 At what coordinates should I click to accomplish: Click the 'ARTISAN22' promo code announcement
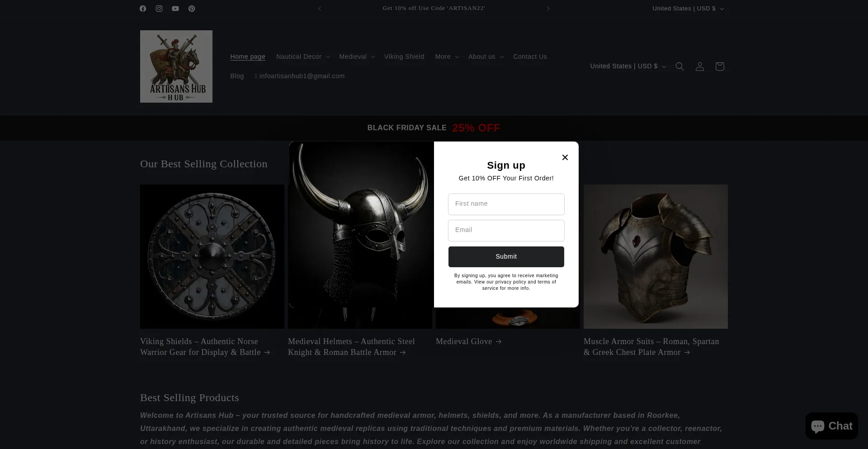click(x=434, y=9)
